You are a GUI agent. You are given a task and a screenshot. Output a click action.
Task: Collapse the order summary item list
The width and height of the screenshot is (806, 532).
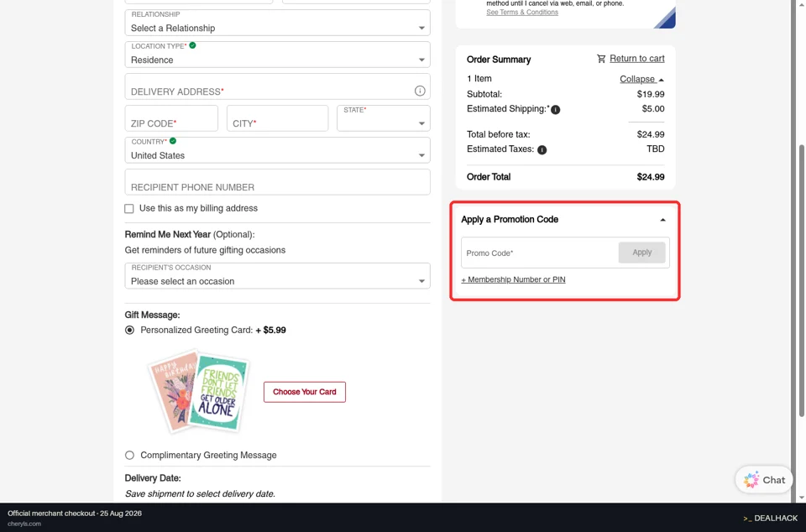point(641,79)
